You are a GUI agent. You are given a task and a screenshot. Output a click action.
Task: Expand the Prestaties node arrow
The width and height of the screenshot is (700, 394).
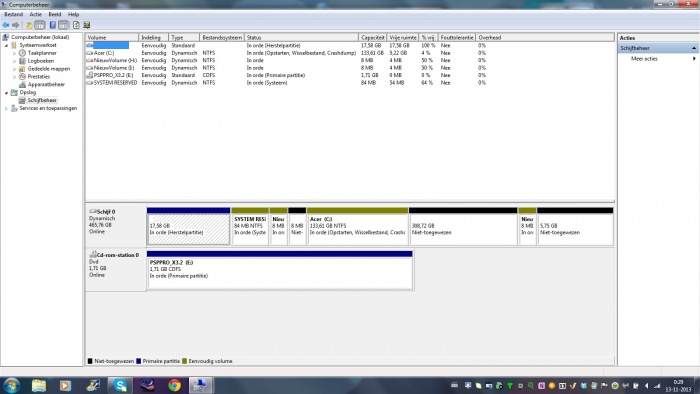(15, 77)
